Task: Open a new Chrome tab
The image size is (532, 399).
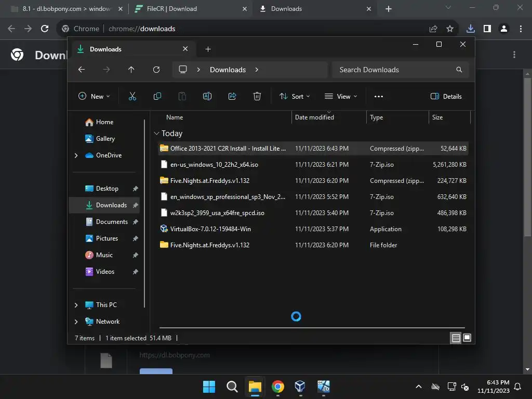Action: (389, 9)
